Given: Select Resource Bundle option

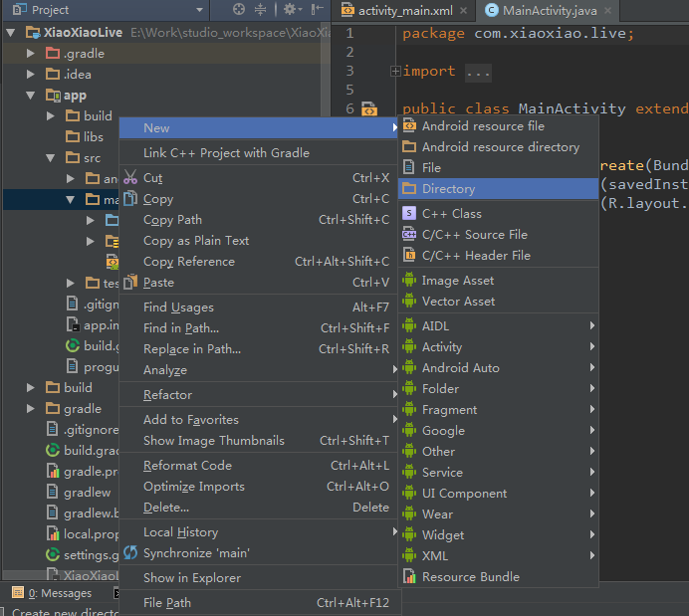Looking at the screenshot, I should click(498, 577).
